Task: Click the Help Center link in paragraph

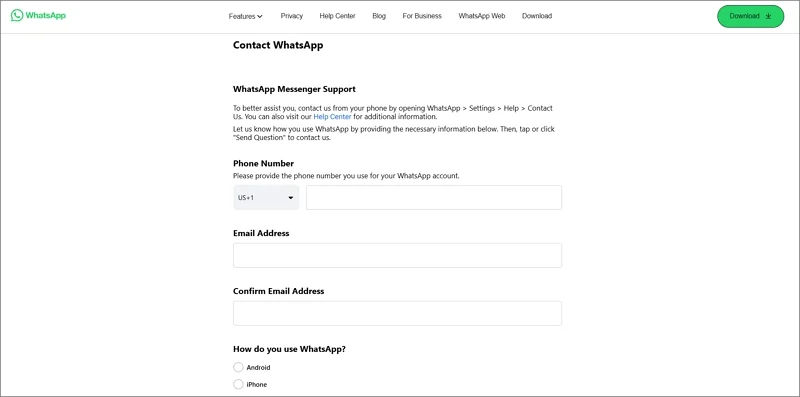Action: pos(332,117)
